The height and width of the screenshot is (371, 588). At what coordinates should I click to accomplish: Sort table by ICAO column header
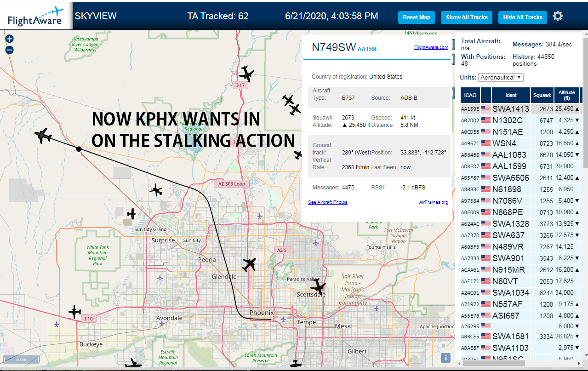470,95
